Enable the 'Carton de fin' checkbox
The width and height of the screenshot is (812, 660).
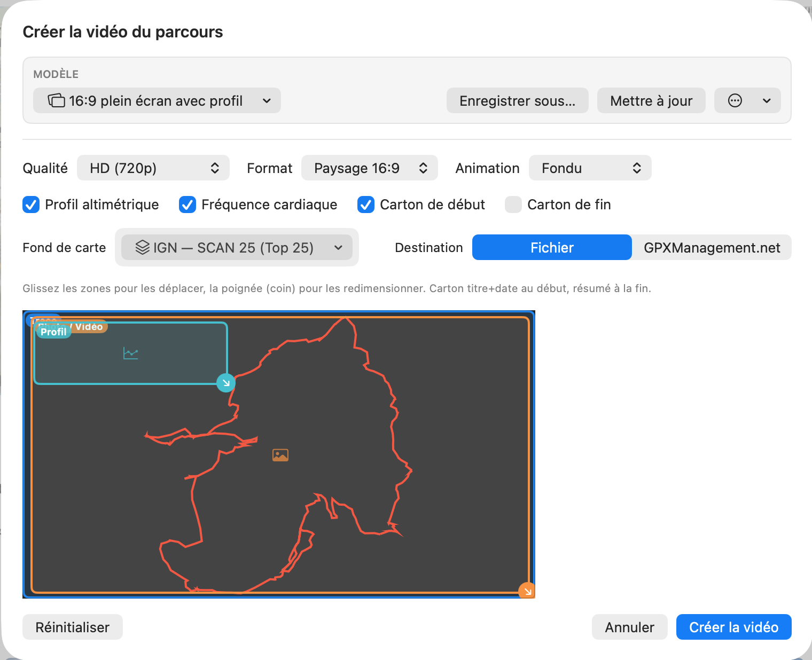pos(513,205)
